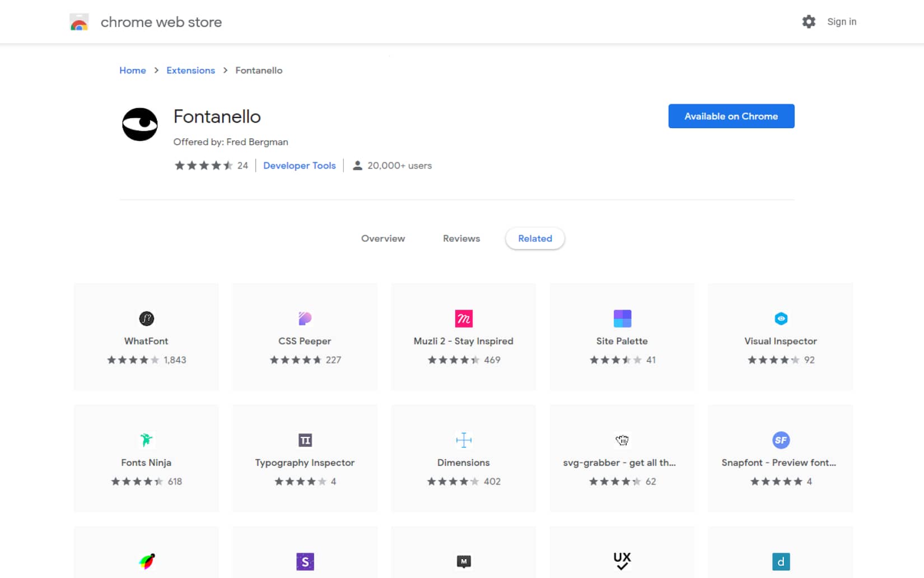Switch to the Overview tab
The image size is (924, 578).
(383, 238)
